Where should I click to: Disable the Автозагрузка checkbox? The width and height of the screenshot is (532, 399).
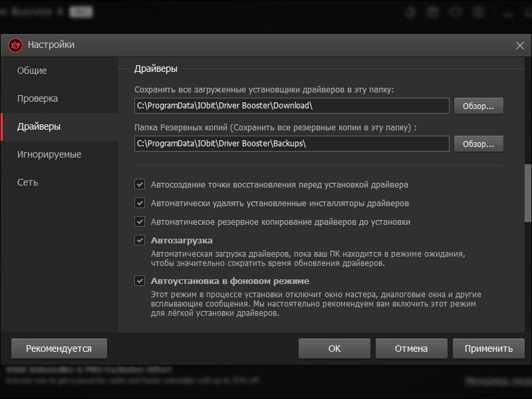140,241
